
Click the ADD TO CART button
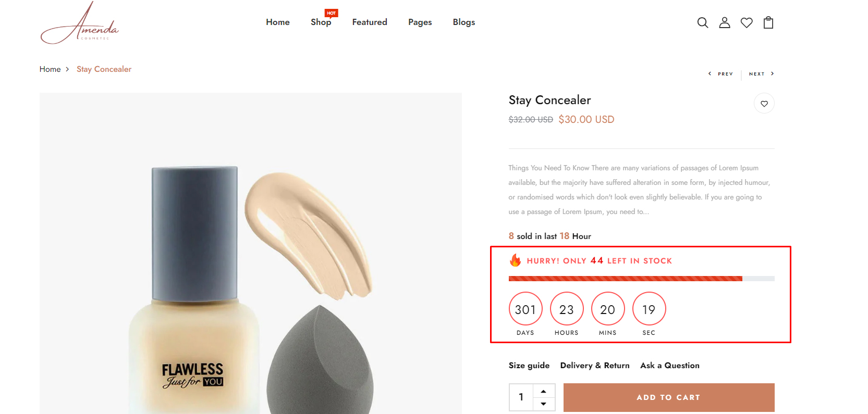click(x=669, y=397)
